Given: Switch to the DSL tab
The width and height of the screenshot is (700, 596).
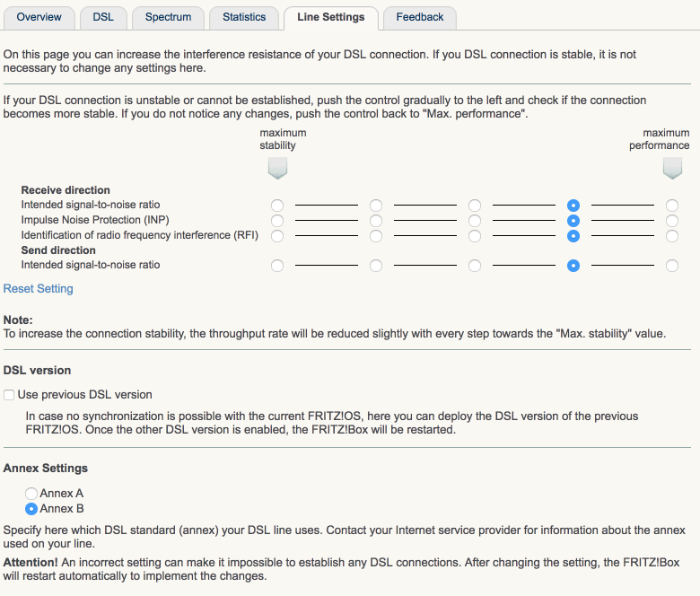Looking at the screenshot, I should pos(103,17).
